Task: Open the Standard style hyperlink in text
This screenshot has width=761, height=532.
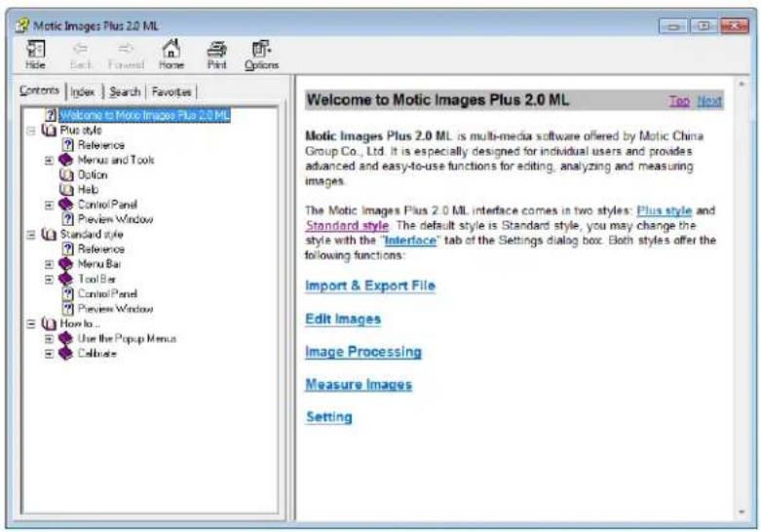Action: click(347, 226)
